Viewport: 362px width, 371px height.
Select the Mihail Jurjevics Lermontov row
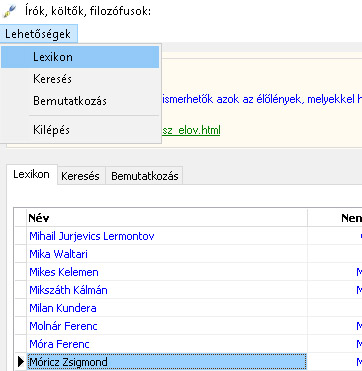(x=167, y=236)
